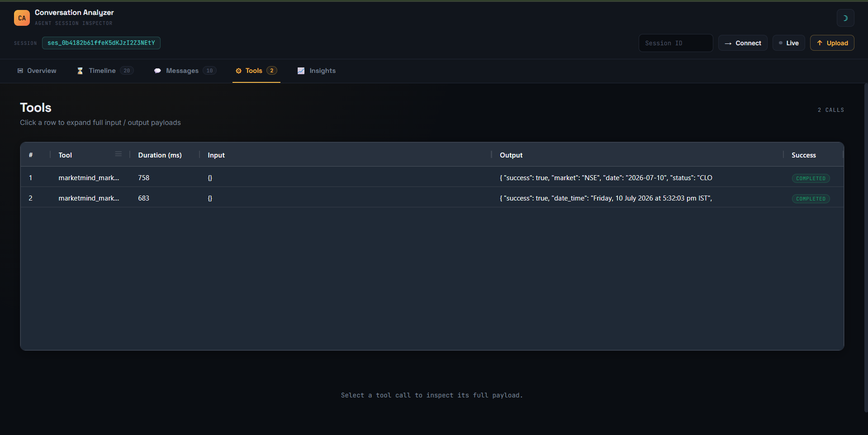Image resolution: width=868 pixels, height=435 pixels.
Task: Sort by the Duration (ms) column header
Action: pos(160,155)
